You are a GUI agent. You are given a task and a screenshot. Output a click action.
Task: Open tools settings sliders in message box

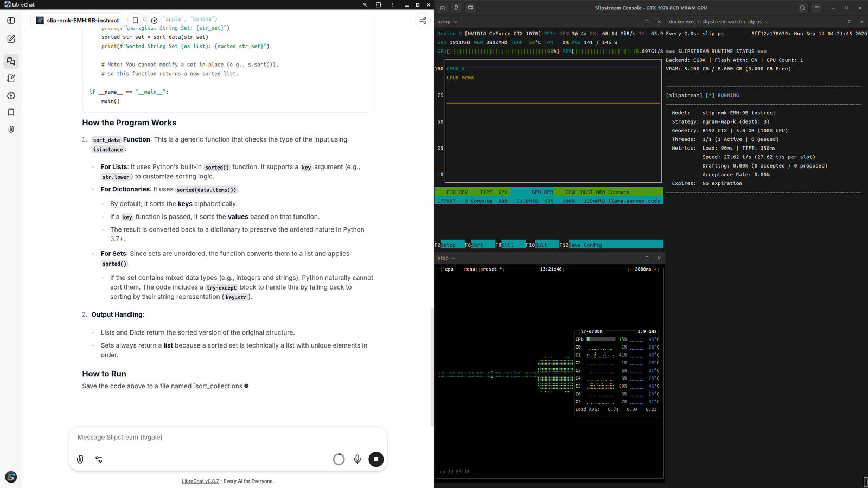coord(99,459)
